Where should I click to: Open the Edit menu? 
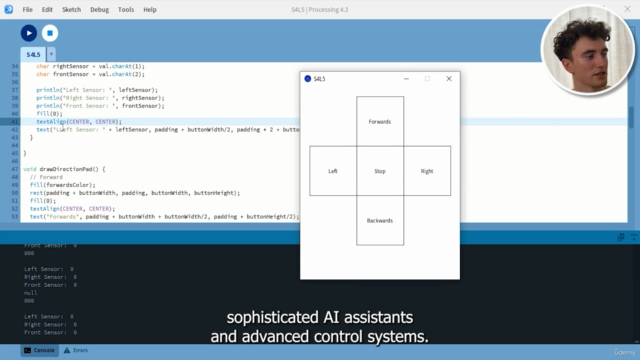pos(47,9)
